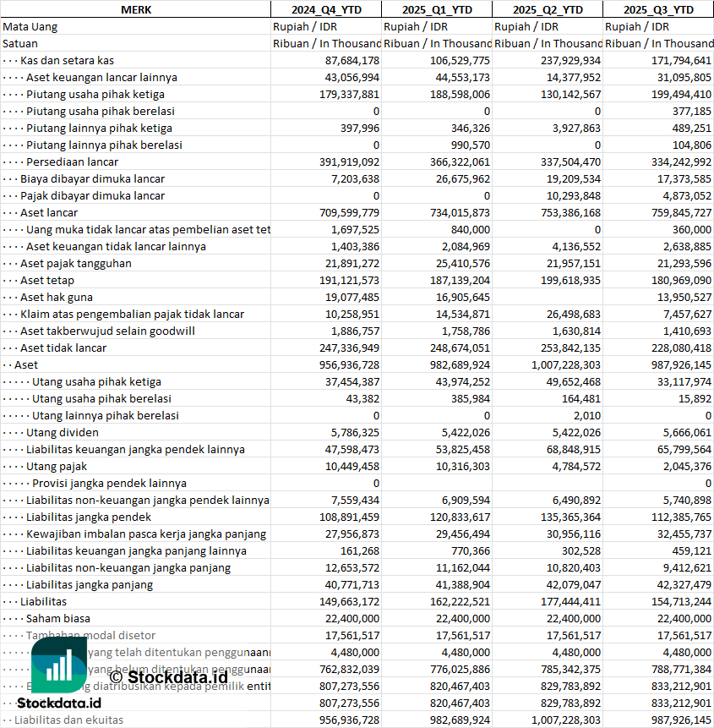
Task: Select Liabilitas jangka pendek Q3 value 112,385,765
Action: point(682,517)
